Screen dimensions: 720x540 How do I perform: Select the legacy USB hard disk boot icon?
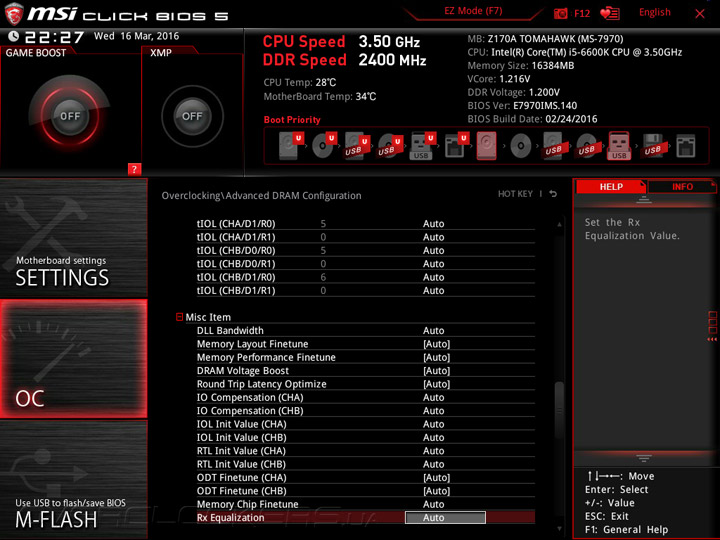coord(554,146)
